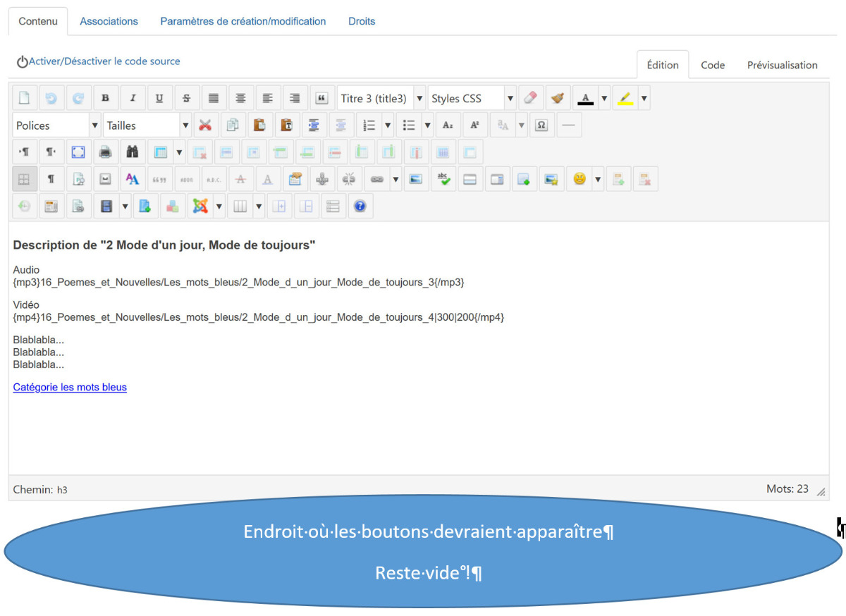This screenshot has height=616, width=846.
Task: Expand the bullet list options arrow
Action: 428,125
